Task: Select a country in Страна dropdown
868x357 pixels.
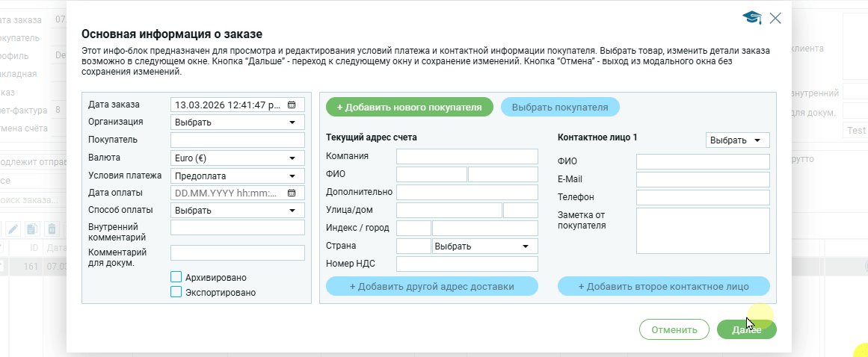Action: pos(484,246)
